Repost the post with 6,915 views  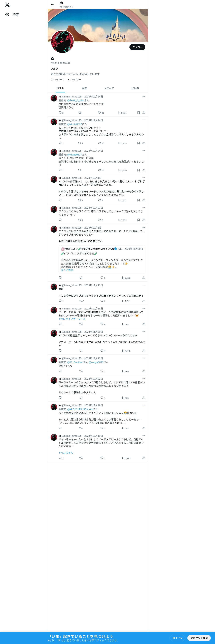click(x=80, y=113)
